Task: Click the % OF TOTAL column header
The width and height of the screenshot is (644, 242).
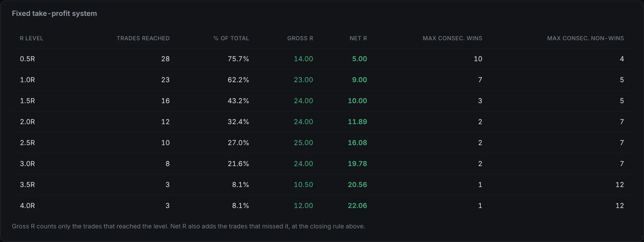Action: [x=231, y=38]
